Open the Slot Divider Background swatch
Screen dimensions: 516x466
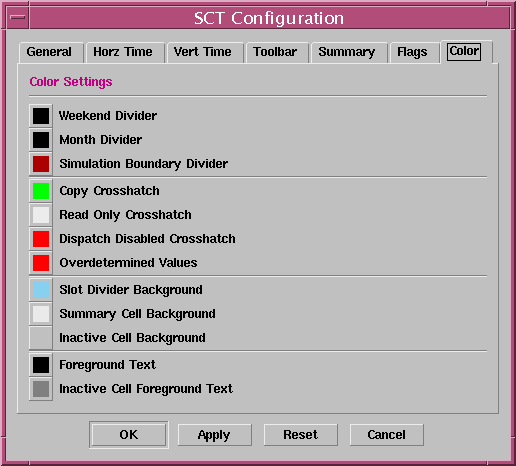[x=41, y=290]
